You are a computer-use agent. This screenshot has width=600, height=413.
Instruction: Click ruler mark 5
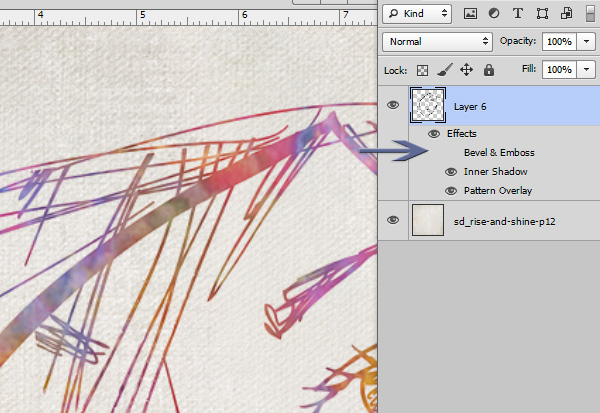point(143,15)
